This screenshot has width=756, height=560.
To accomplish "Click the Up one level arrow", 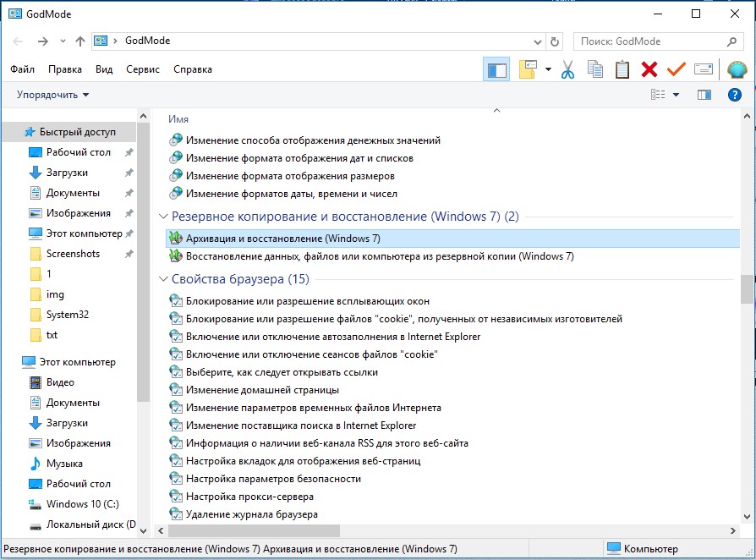I will click(x=80, y=41).
